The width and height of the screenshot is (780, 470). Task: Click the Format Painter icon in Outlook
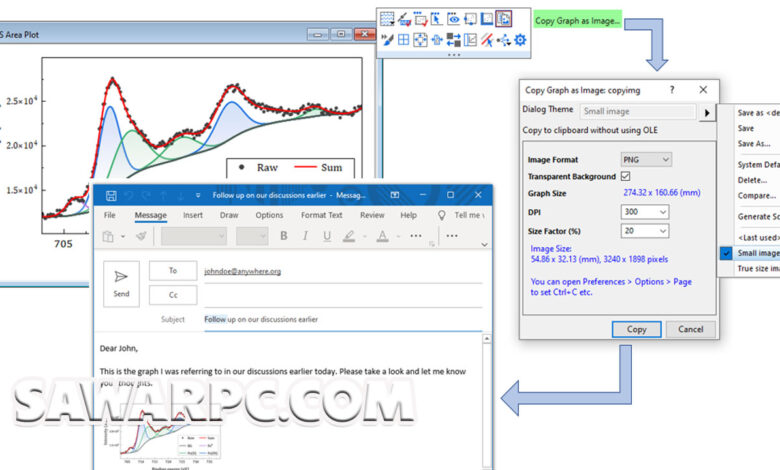(142, 236)
